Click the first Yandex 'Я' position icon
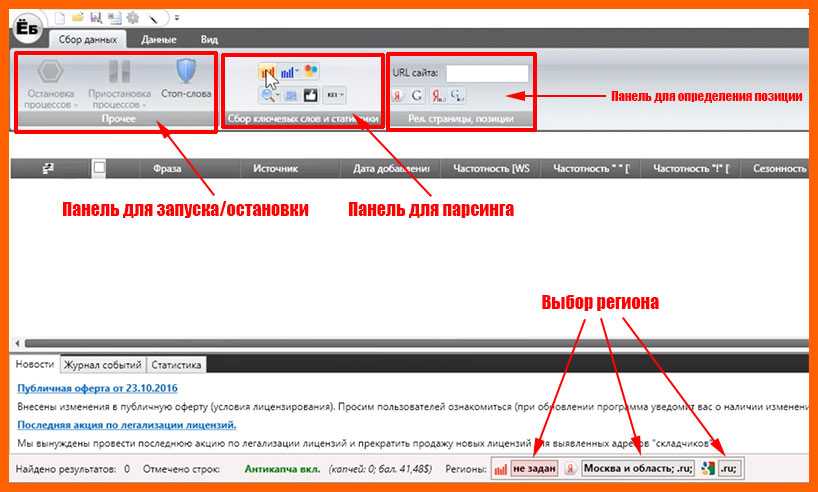This screenshot has height=492, width=818. point(397,95)
